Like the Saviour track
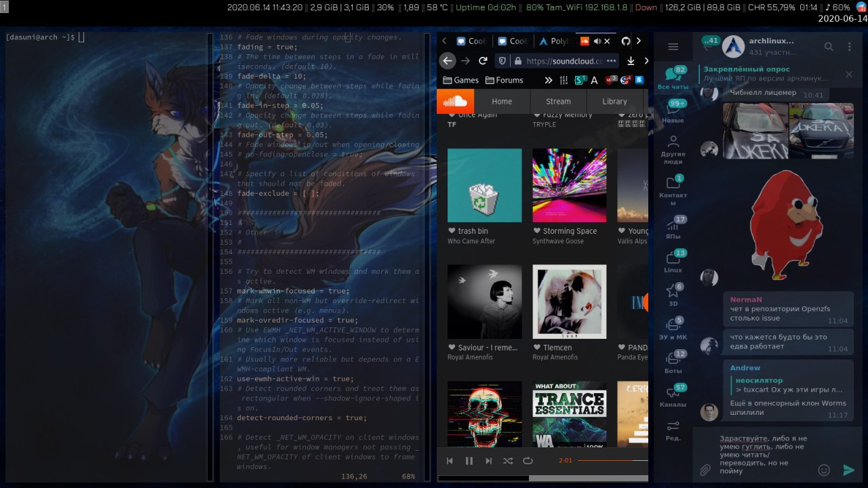 coord(452,348)
